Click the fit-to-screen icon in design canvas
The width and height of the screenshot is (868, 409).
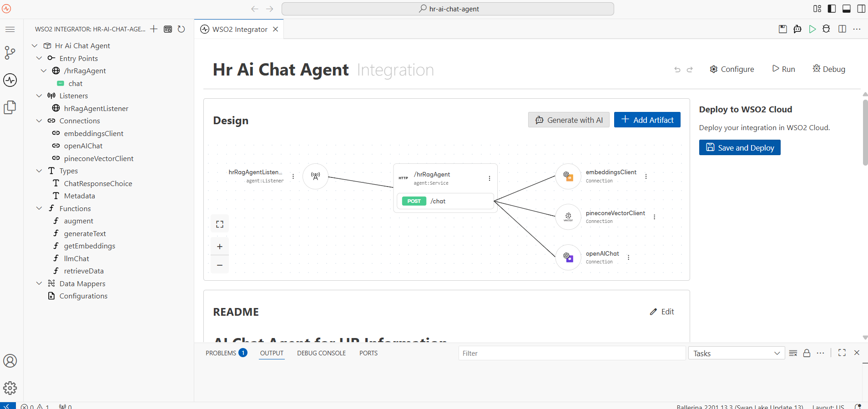tap(220, 224)
